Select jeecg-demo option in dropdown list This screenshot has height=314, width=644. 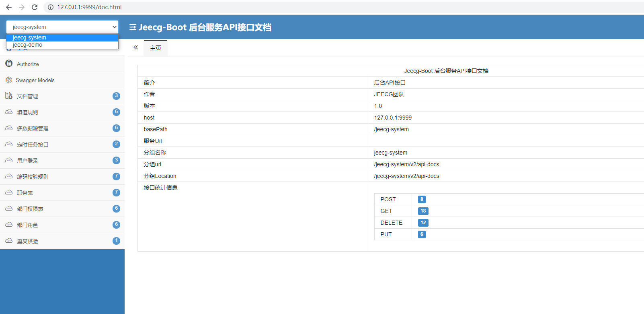click(62, 45)
